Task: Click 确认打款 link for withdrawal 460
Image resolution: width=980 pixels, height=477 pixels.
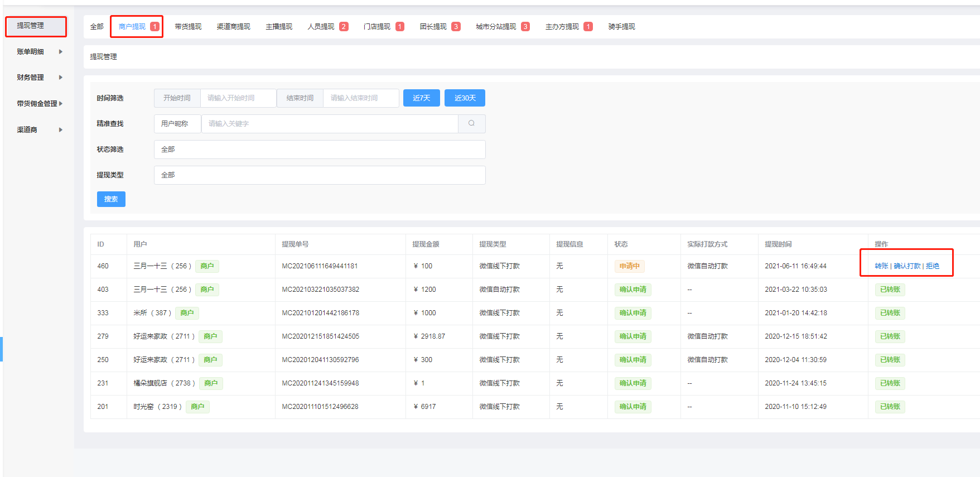Action: pos(907,266)
